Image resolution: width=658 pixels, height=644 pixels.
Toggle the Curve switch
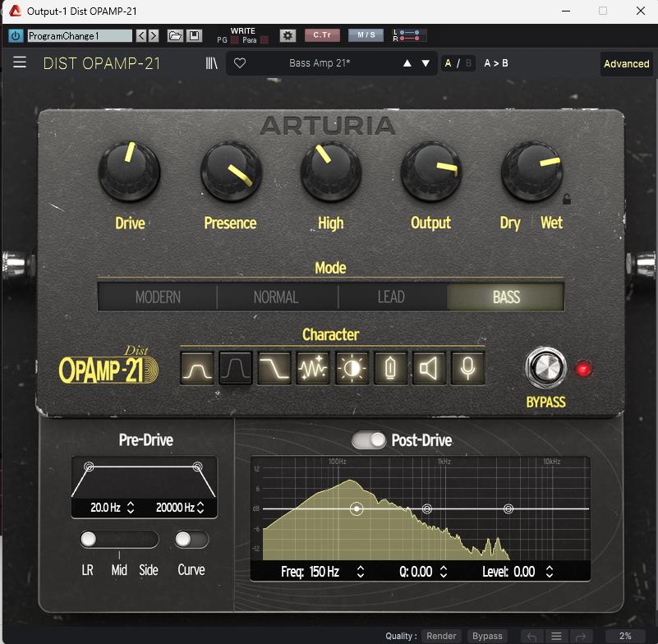click(191, 540)
